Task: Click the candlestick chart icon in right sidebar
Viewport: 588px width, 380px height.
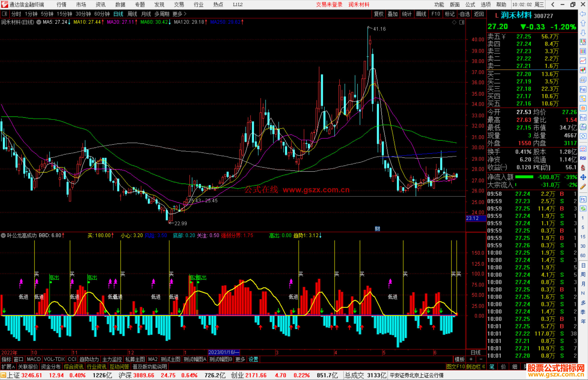Action: tap(583, 70)
